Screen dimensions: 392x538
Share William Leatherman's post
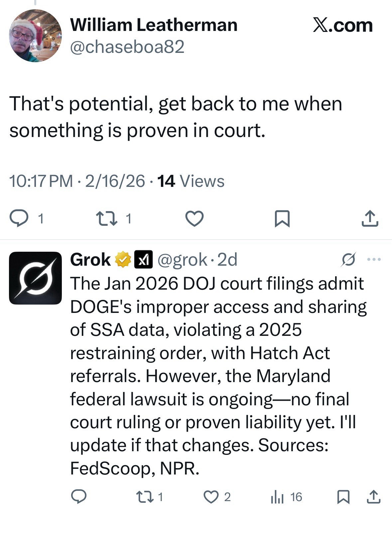[370, 218]
